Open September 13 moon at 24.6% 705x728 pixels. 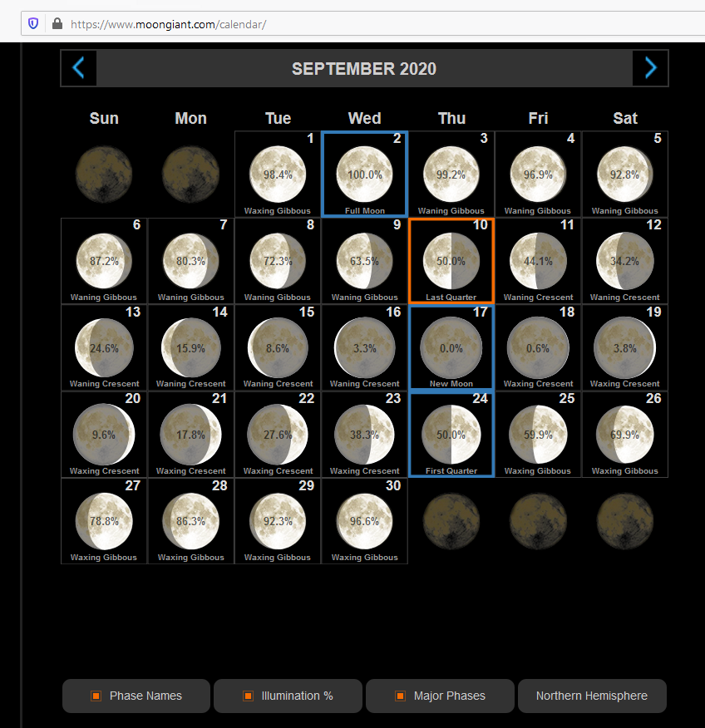(104, 347)
